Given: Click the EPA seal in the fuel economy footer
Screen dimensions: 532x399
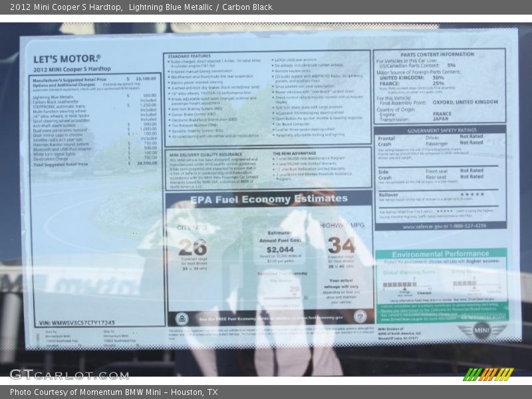Looking at the screenshot, I should pyautogui.click(x=182, y=319).
